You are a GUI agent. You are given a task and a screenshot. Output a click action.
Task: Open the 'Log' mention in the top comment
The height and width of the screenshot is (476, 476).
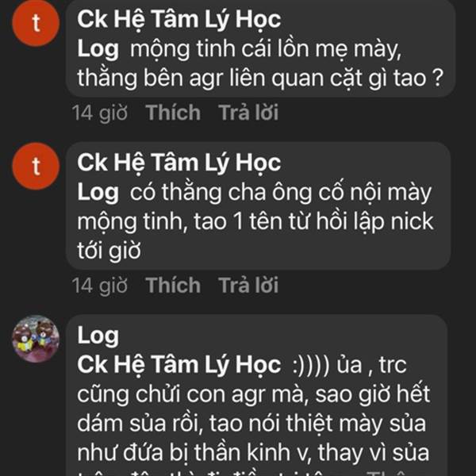point(98,50)
